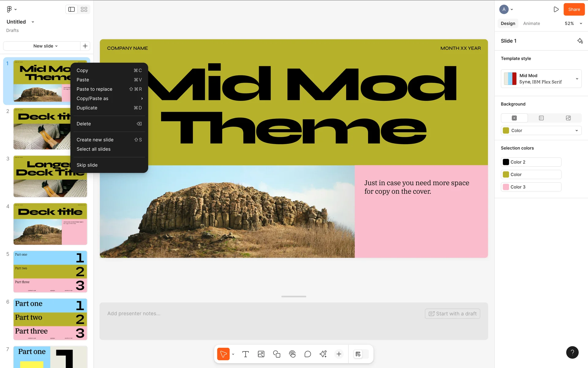Click the orange Share button

[574, 10]
